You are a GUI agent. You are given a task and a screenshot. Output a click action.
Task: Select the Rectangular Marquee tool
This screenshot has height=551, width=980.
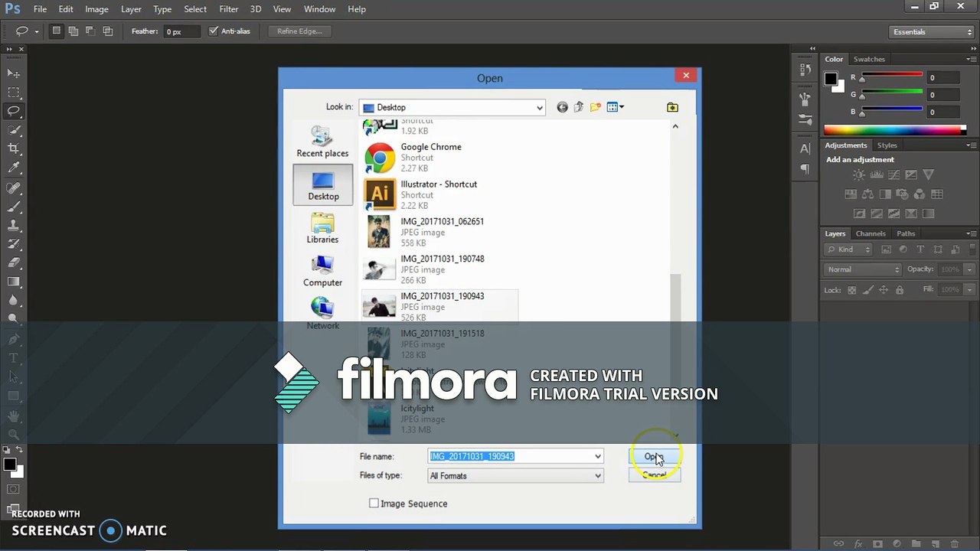[x=14, y=92]
